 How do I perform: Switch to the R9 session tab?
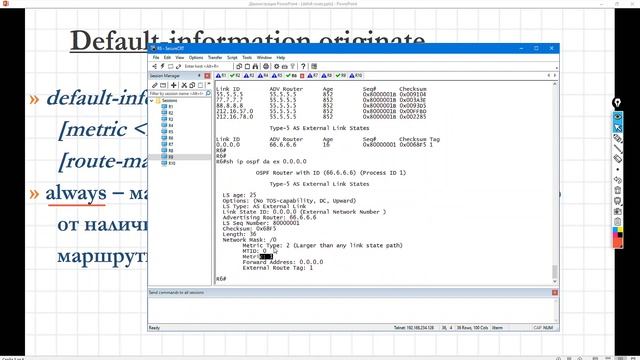click(341, 76)
